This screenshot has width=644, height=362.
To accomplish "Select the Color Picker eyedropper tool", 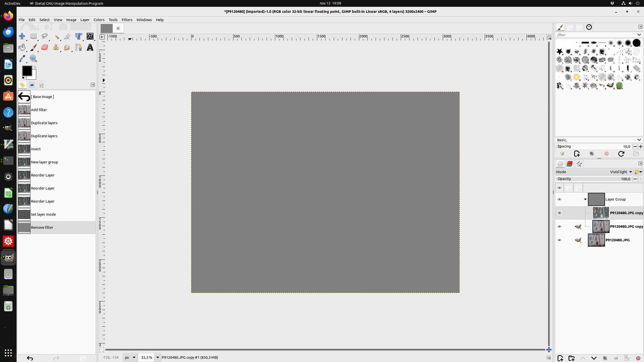I will (x=22, y=59).
